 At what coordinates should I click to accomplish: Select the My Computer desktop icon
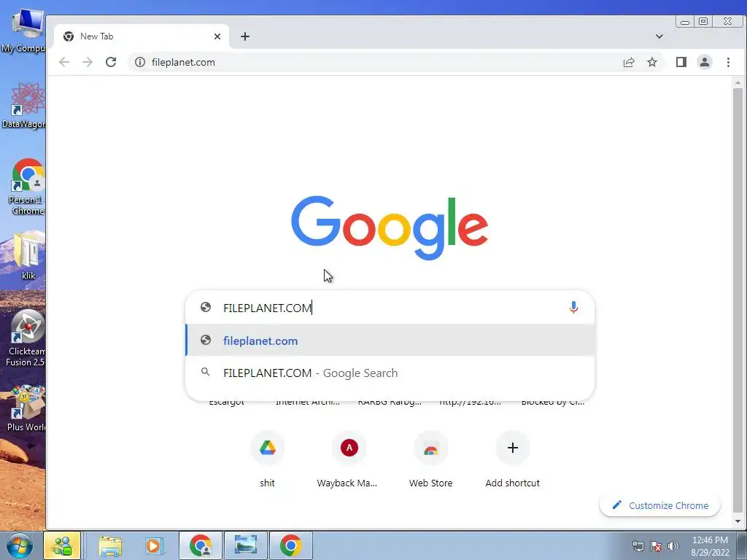click(x=24, y=30)
